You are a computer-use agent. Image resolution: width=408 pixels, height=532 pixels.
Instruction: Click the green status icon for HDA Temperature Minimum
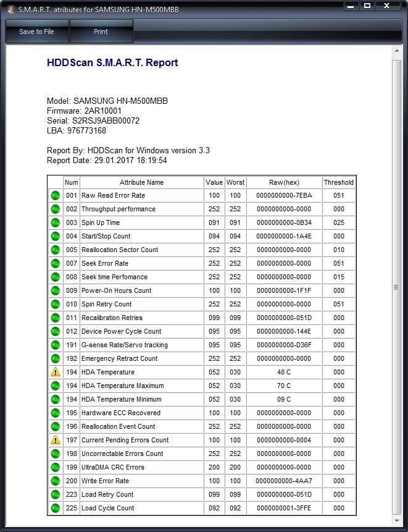click(55, 399)
